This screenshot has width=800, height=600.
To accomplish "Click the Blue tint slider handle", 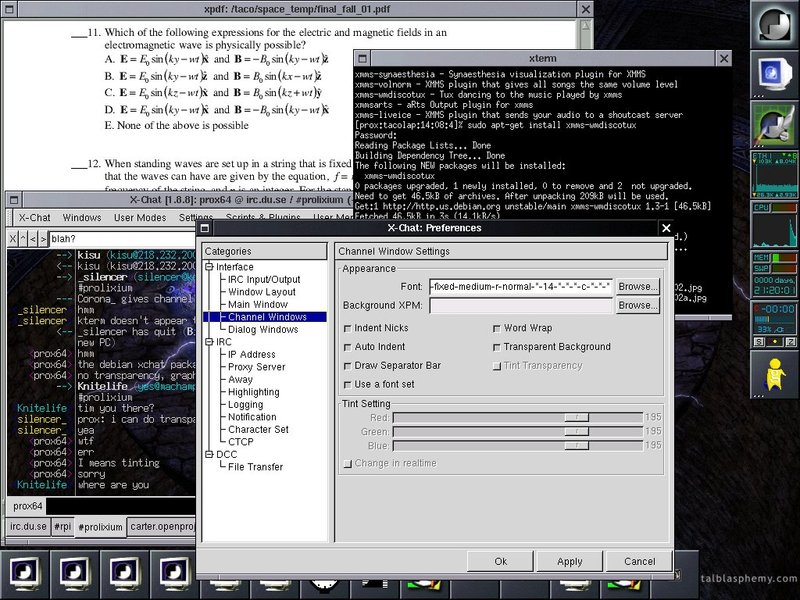I will click(577, 445).
